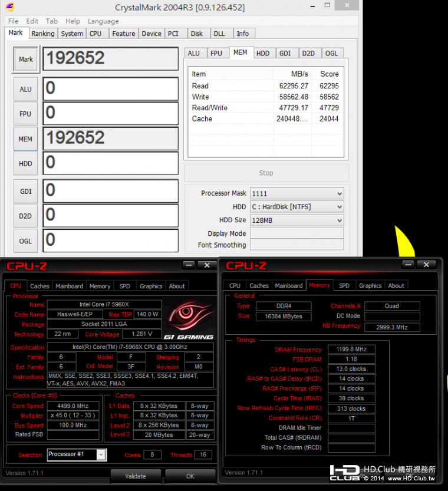Image resolution: width=448 pixels, height=491 pixels.
Task: Open Caches tab in left CPU-Z window
Action: tap(39, 286)
